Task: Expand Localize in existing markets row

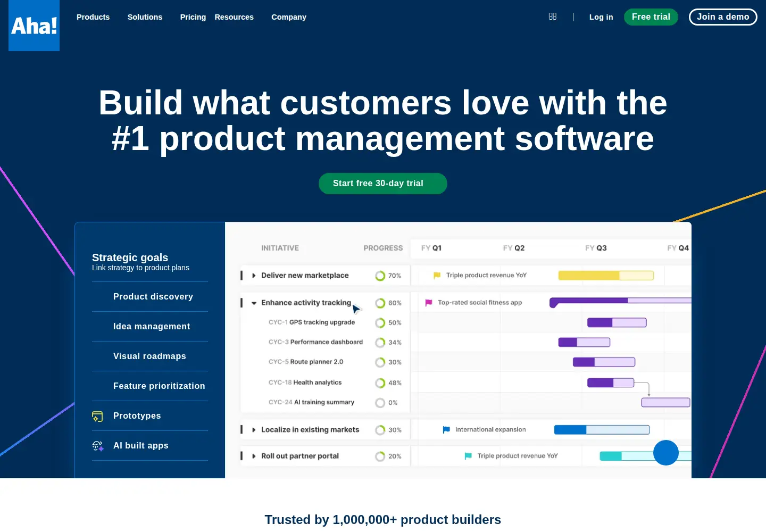Action: [254, 430]
